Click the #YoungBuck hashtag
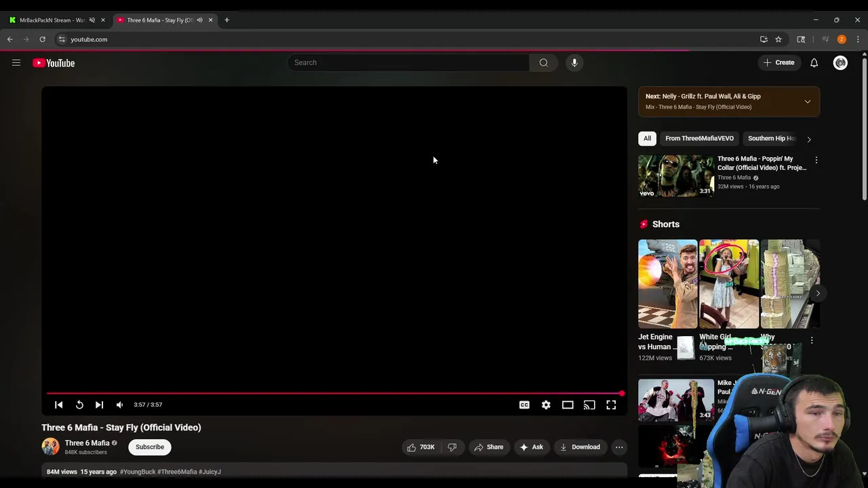This screenshot has width=868, height=488. pyautogui.click(x=138, y=472)
